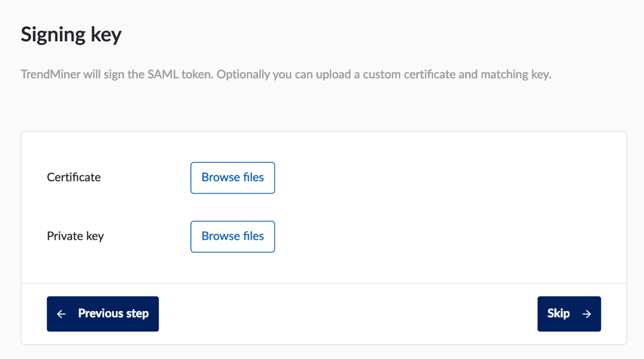Click Browse files beside Certificate label
The width and height of the screenshot is (644, 359).
(232, 178)
